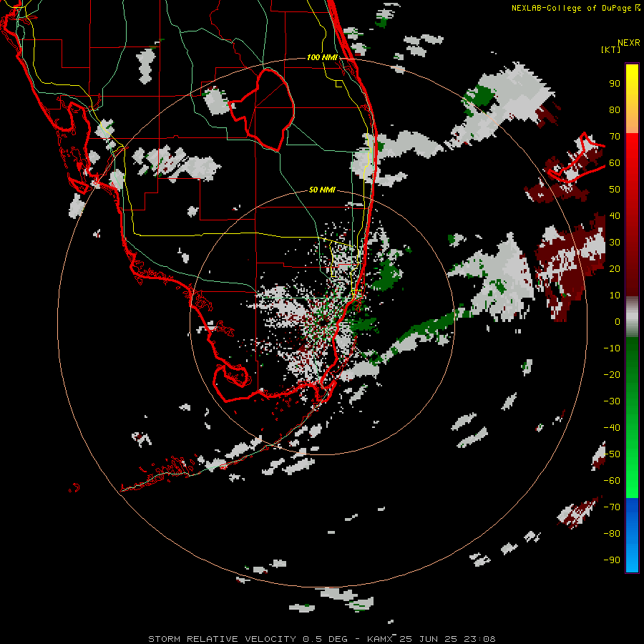Click the 0.5 DEG elevation text

tap(325, 639)
